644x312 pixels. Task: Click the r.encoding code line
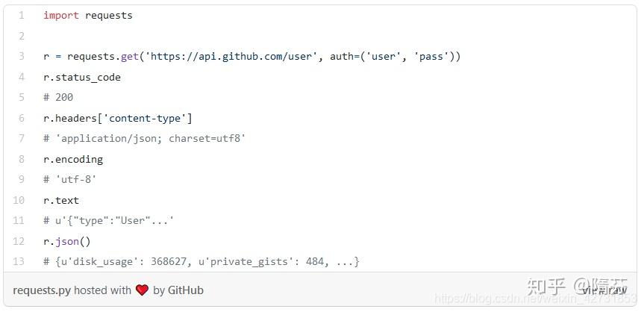coord(73,159)
